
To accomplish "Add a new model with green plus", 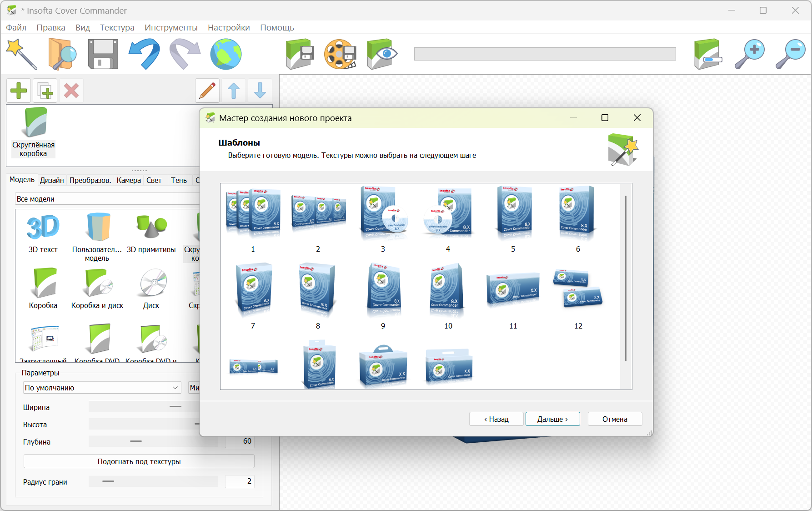I will [19, 91].
